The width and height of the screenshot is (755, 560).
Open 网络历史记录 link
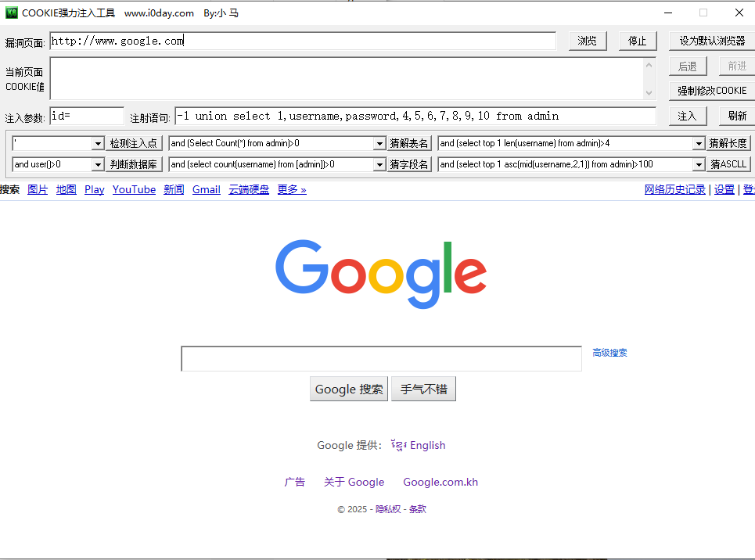(x=674, y=190)
